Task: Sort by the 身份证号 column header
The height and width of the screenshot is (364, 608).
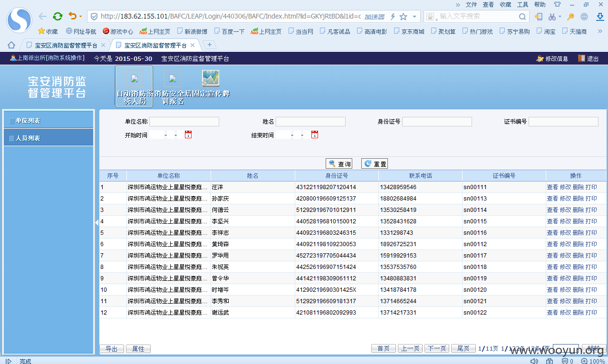Action: tap(337, 176)
